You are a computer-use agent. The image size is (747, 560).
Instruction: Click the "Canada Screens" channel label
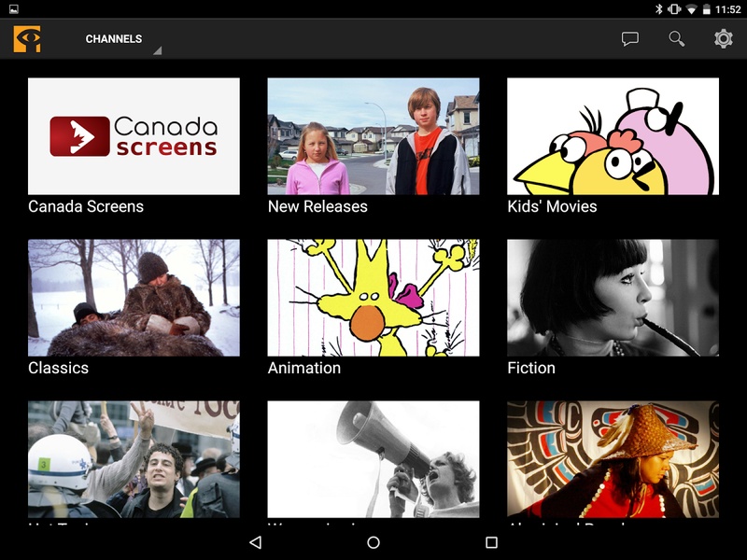86,206
